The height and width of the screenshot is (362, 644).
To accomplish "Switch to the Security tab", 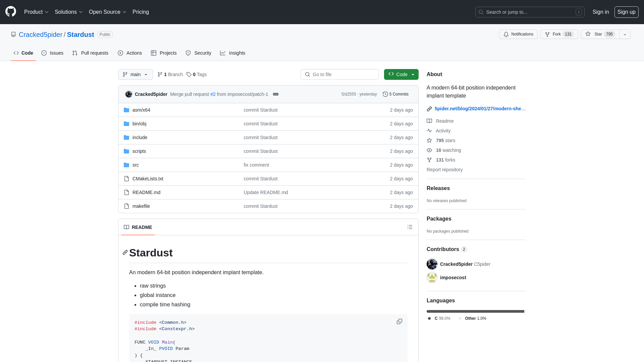I will (x=199, y=53).
